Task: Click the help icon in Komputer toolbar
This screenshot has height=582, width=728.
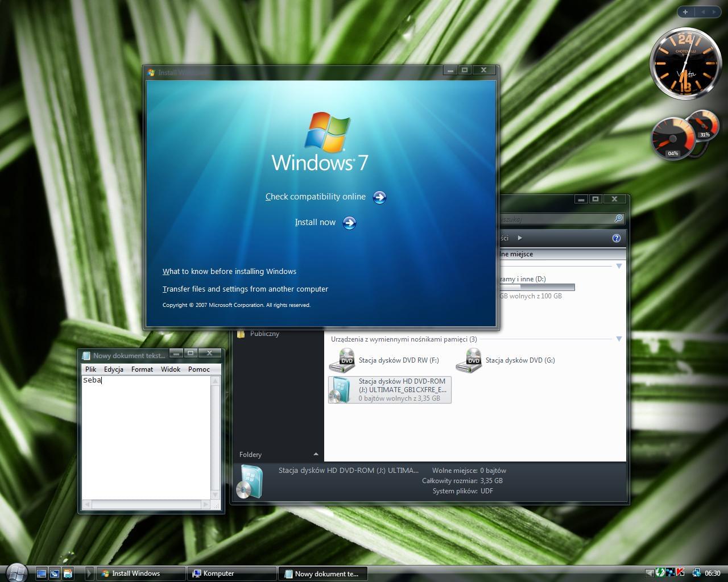Action: click(616, 238)
